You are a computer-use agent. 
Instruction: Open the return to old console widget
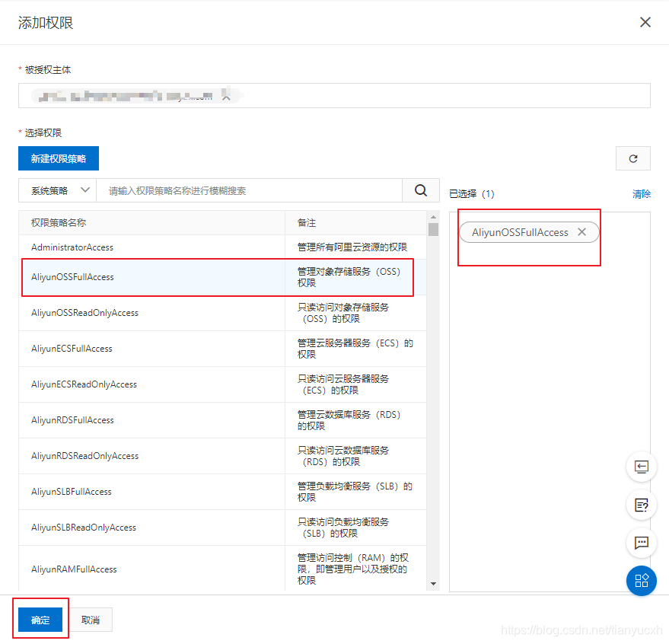click(641, 467)
